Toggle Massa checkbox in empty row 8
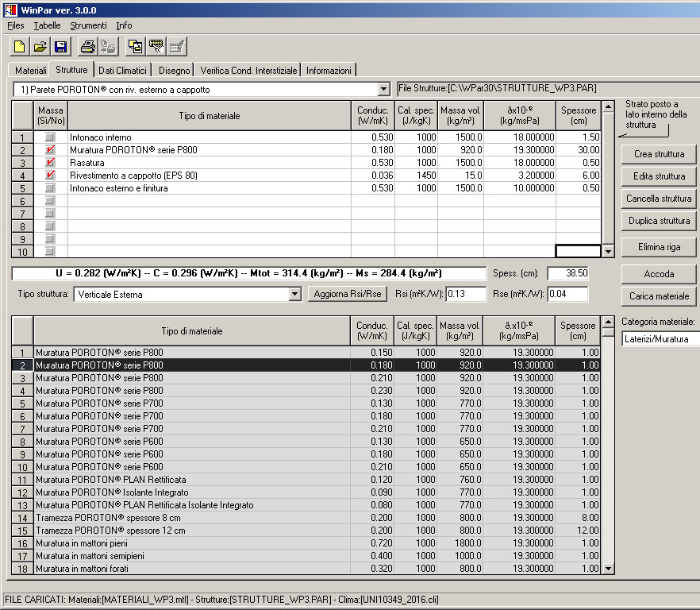The width and height of the screenshot is (700, 610). (50, 226)
